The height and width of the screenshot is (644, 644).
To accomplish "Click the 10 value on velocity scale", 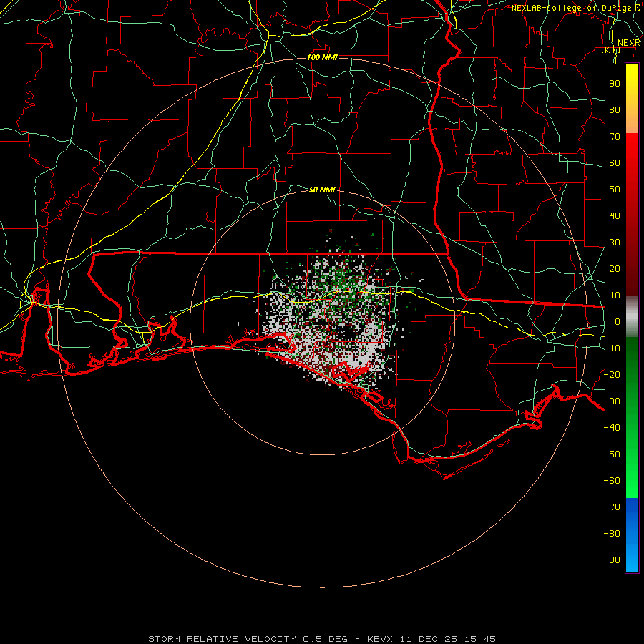I will [615, 296].
